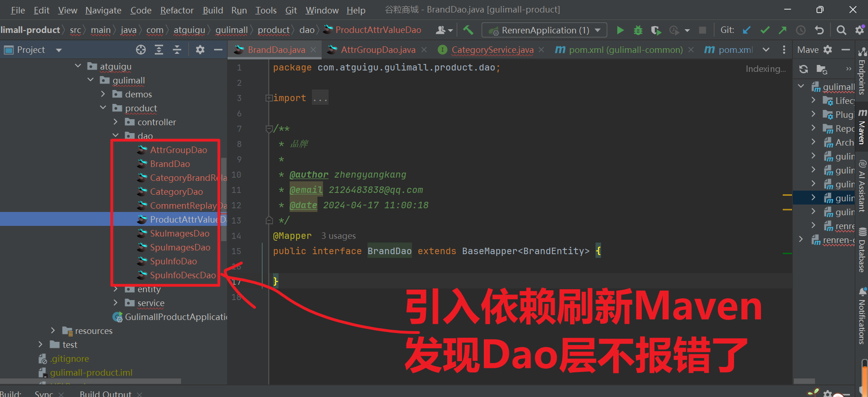Expand the test folder
Viewport: 868px width, 397px height.
pos(40,345)
